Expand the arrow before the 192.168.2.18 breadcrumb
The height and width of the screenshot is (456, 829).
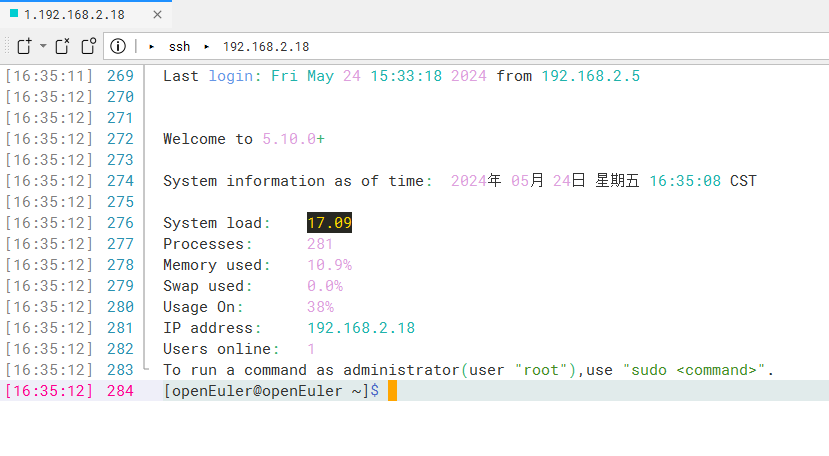[207, 47]
